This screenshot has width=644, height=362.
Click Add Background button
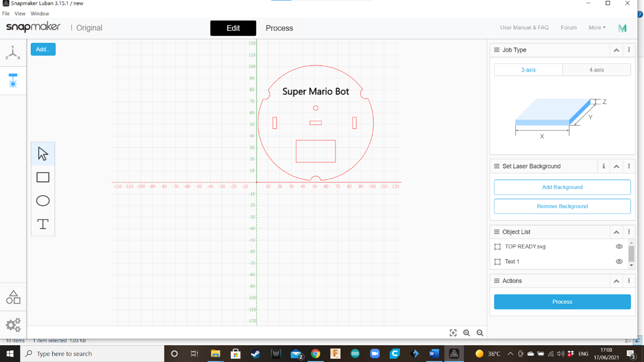[x=562, y=187]
